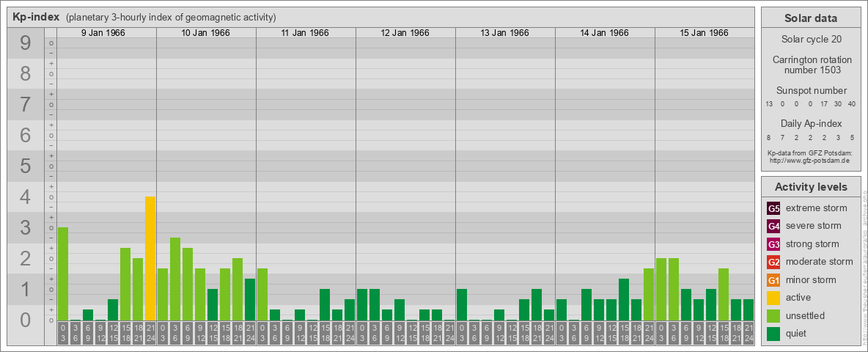Viewport: 868px width, 352px height.
Task: Click sunspot number value 17
Action: pos(824,104)
